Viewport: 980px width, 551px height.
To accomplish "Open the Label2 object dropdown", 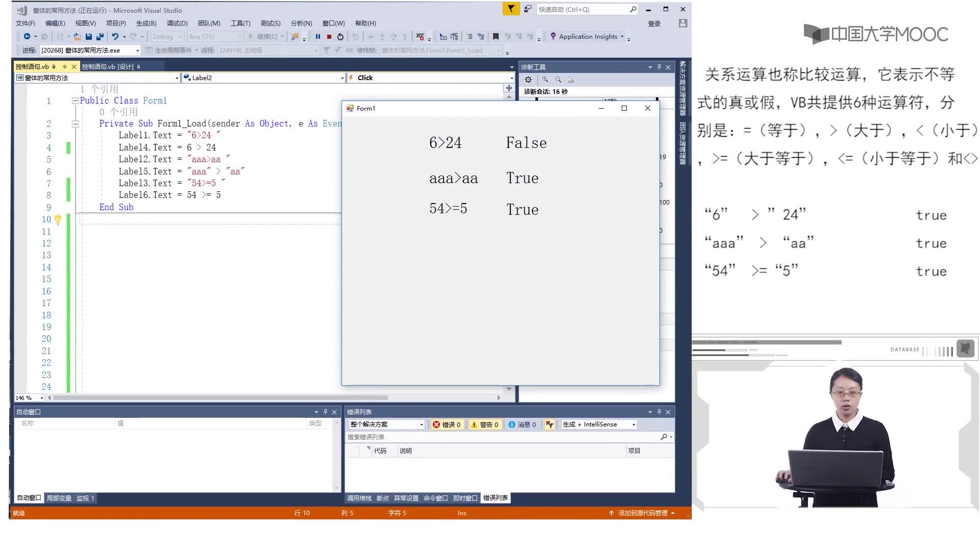I will [x=264, y=78].
